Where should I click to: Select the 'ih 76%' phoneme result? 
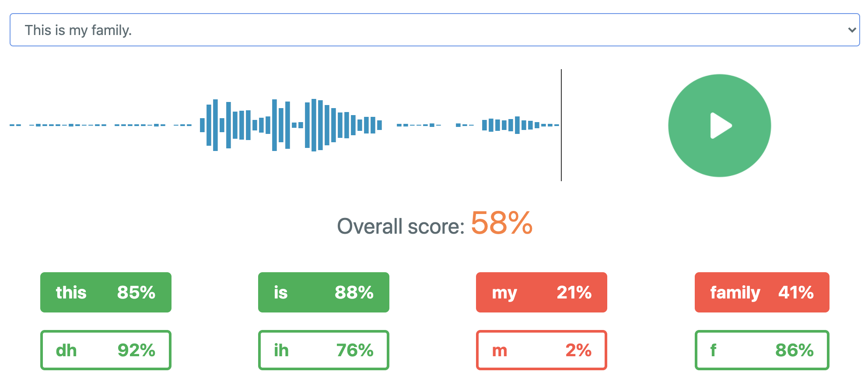point(323,350)
